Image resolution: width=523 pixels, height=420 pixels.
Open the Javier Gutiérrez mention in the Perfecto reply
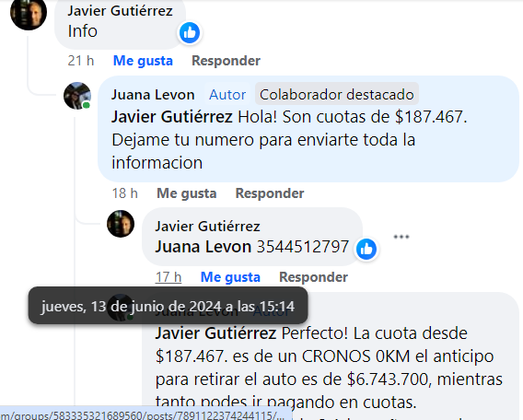point(215,333)
